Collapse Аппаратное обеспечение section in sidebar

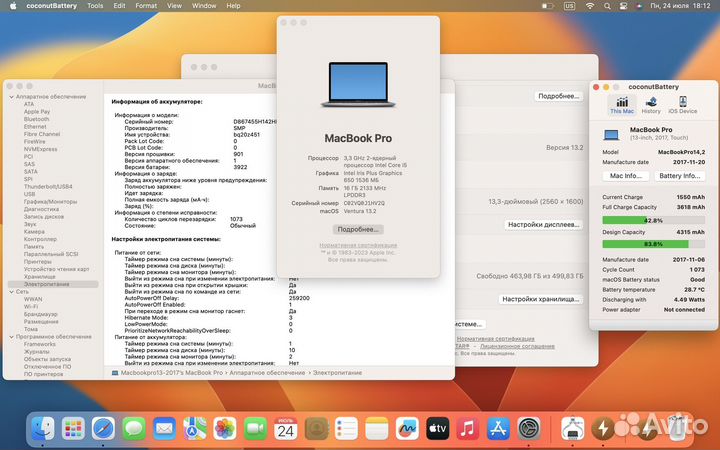click(11, 97)
